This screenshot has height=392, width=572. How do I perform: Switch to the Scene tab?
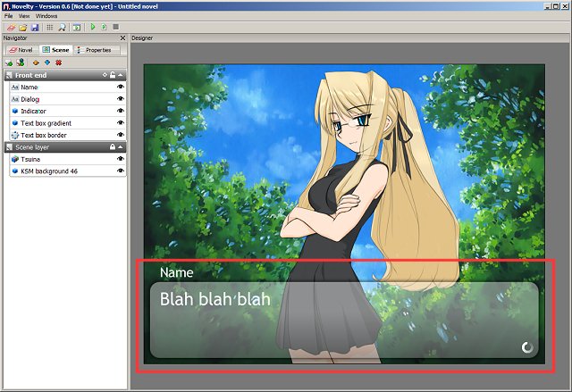(x=55, y=50)
